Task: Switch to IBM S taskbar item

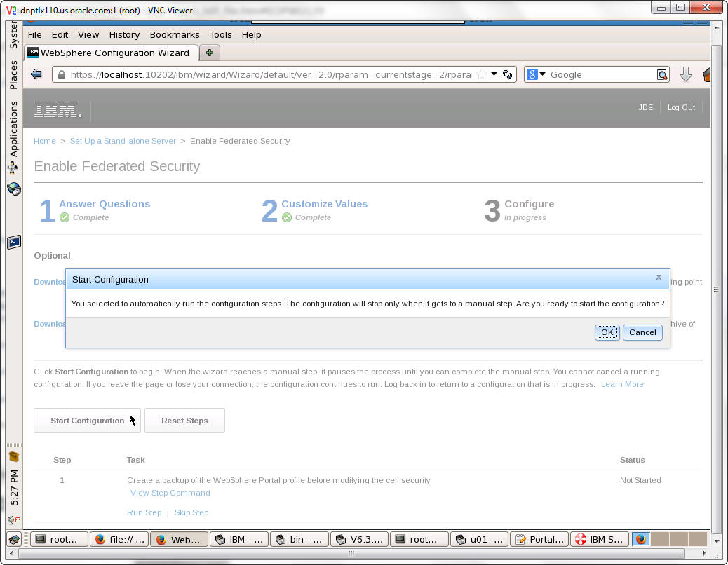Action: (600, 539)
